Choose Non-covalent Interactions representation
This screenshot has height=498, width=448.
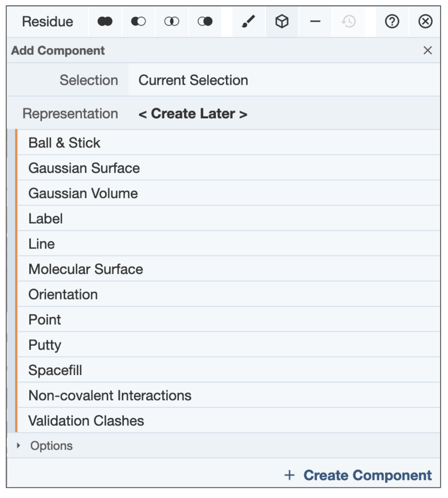pyautogui.click(x=110, y=396)
